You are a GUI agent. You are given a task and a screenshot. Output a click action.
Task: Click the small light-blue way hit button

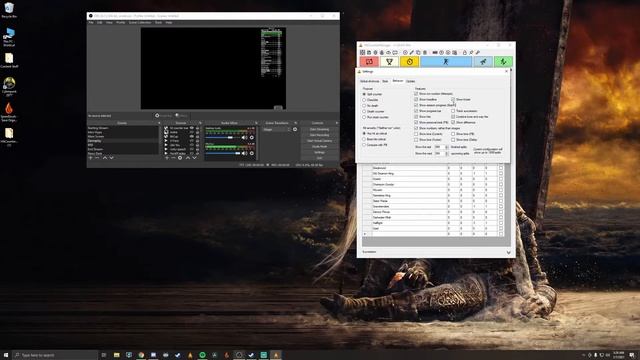tap(483, 62)
